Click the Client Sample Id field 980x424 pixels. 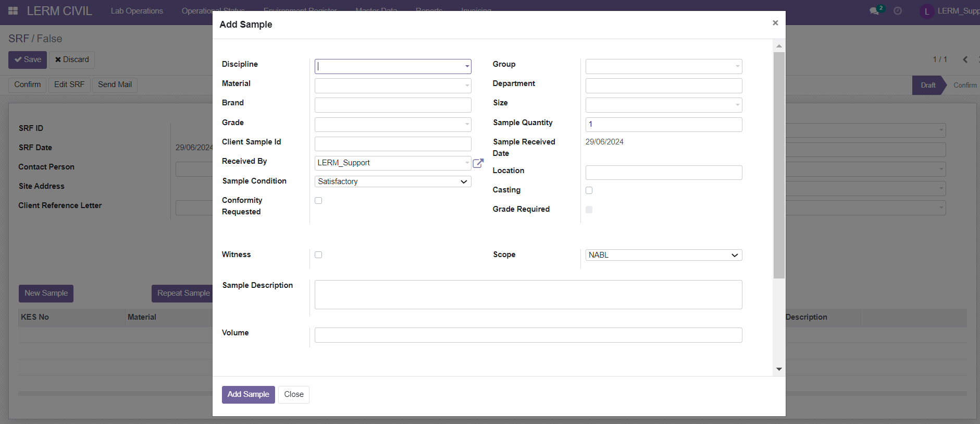point(393,144)
